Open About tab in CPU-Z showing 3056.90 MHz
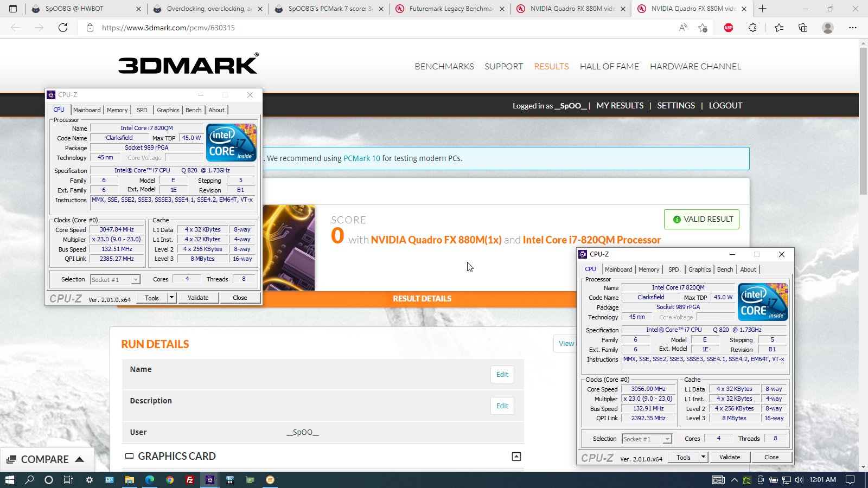 [x=748, y=269]
